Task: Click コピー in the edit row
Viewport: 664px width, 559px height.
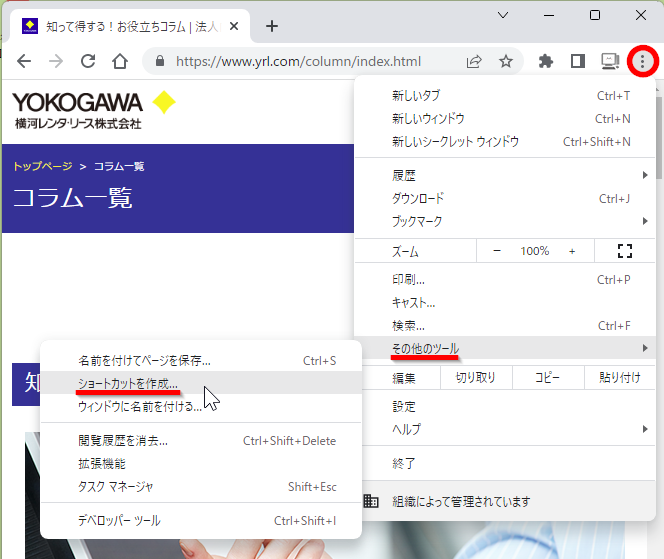Action: [x=548, y=377]
